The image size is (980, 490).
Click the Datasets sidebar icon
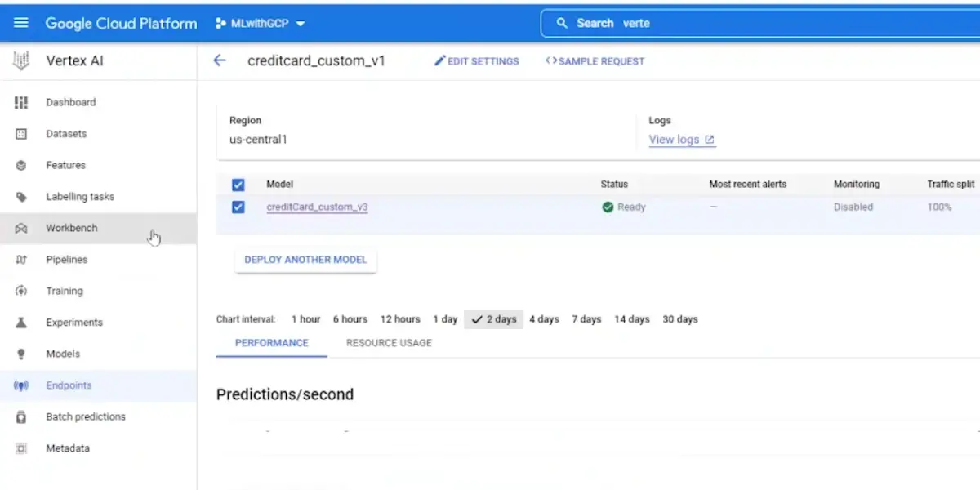[x=21, y=134]
